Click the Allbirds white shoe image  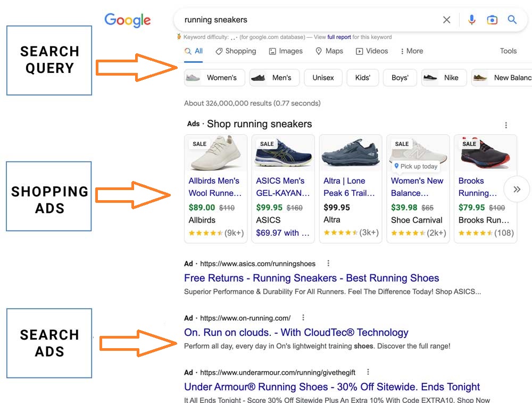coord(216,153)
